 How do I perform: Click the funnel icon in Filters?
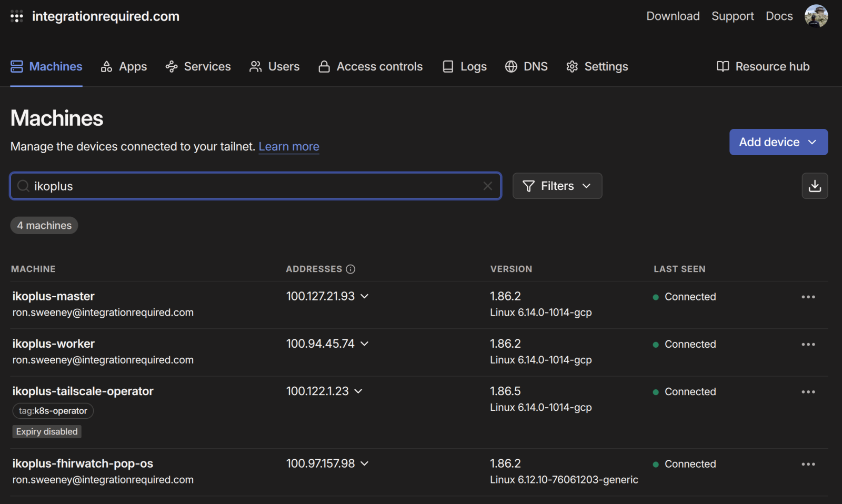(x=528, y=186)
